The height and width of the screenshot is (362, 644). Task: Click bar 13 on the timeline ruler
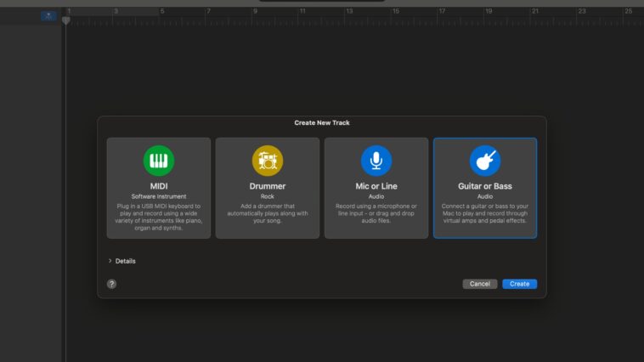click(349, 11)
